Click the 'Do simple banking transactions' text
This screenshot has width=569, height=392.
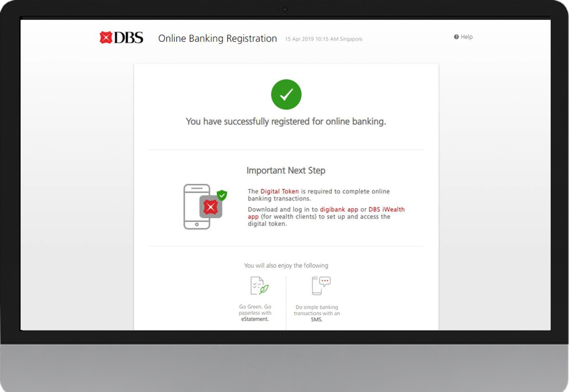click(316, 310)
